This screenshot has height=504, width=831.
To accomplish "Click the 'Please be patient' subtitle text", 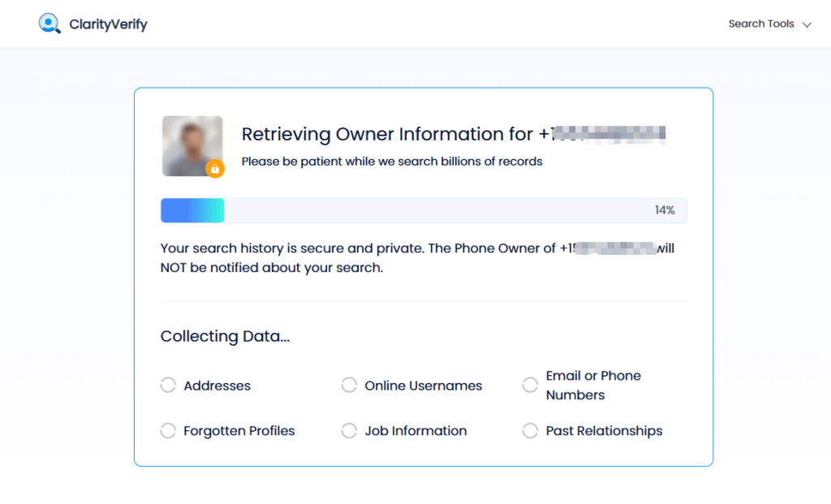I will (x=392, y=162).
